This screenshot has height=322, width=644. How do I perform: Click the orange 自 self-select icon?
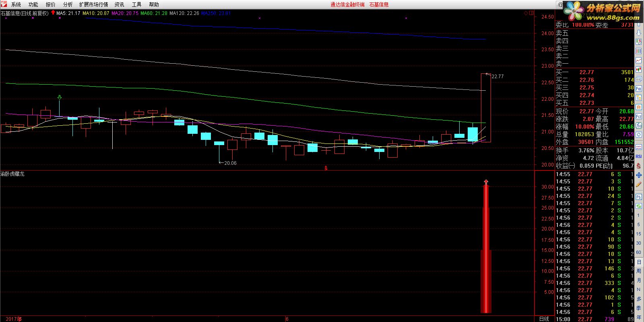click(639, 107)
